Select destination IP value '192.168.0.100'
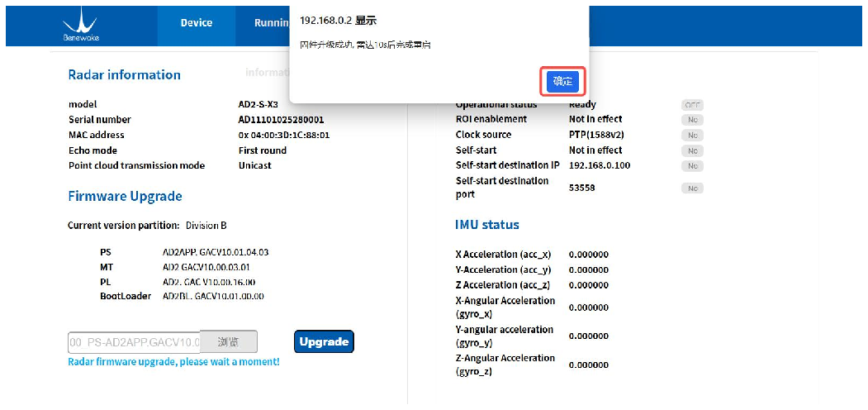 [x=600, y=165]
